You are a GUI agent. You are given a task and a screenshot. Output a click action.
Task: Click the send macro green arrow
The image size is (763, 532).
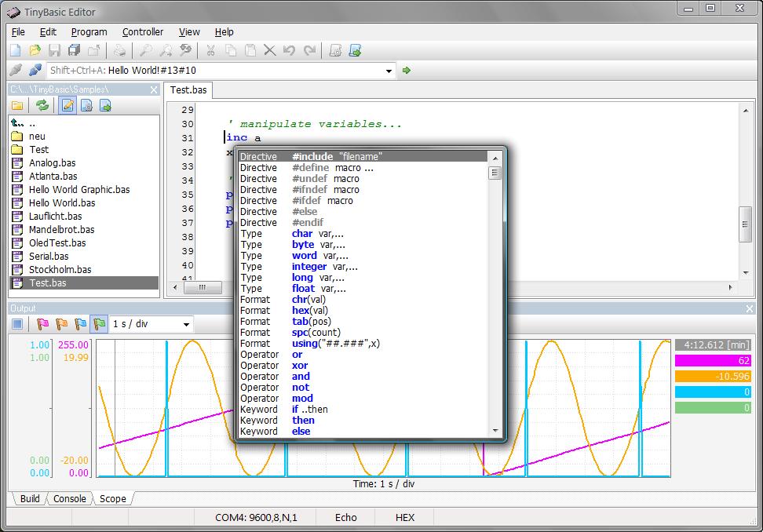(407, 71)
